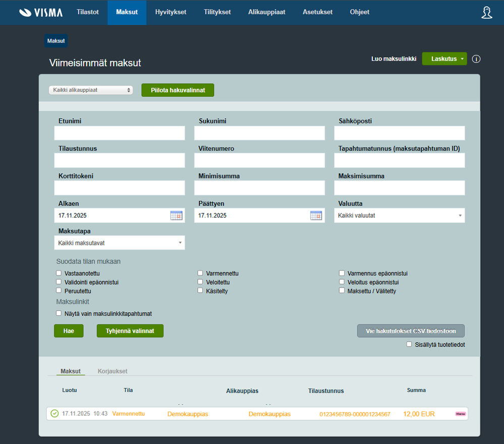
Task: Click the info circle icon
Action: coord(476,59)
